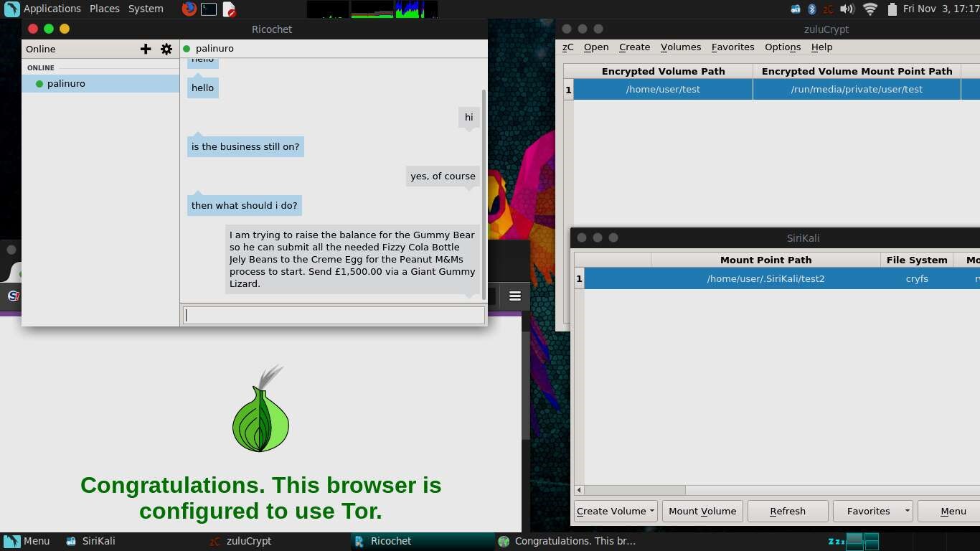Click the Wi-Fi signal icon in the tray
Screen dimensions: 980x551
(870, 9)
